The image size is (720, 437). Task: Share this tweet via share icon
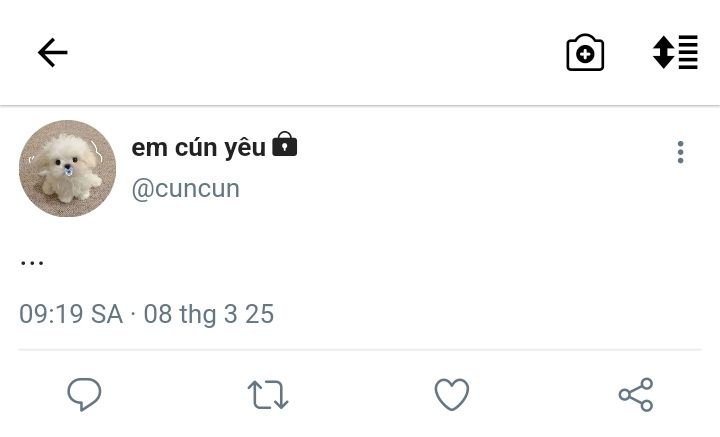click(636, 394)
